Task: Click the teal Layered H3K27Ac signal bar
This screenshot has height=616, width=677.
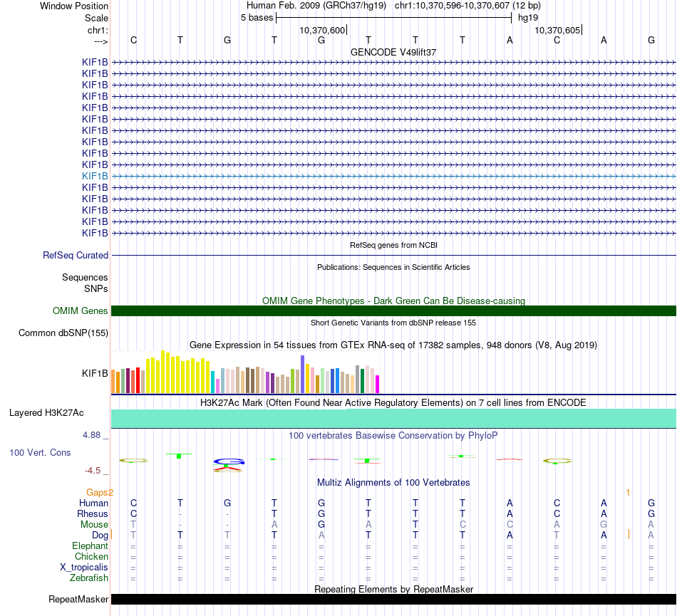Action: pyautogui.click(x=393, y=419)
